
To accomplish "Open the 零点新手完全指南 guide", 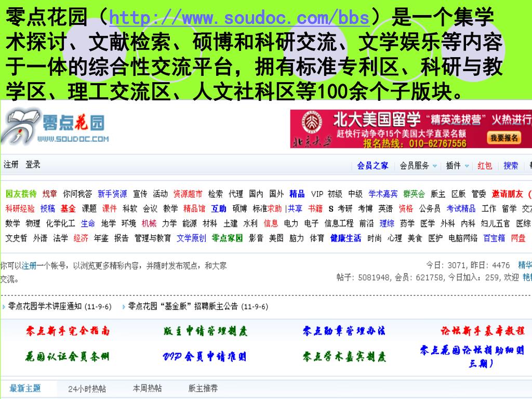I will 68,330.
